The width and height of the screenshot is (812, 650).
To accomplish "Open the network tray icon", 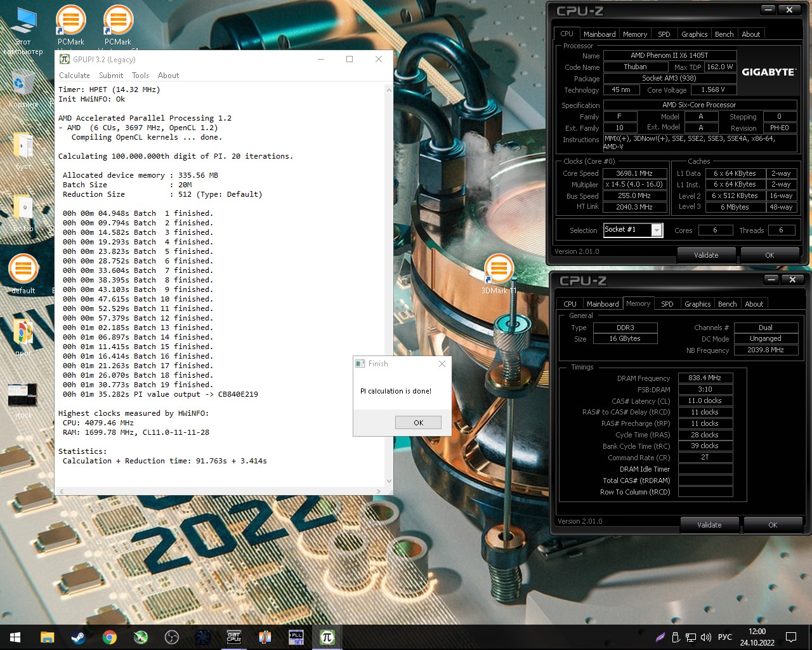I will pyautogui.click(x=691, y=637).
